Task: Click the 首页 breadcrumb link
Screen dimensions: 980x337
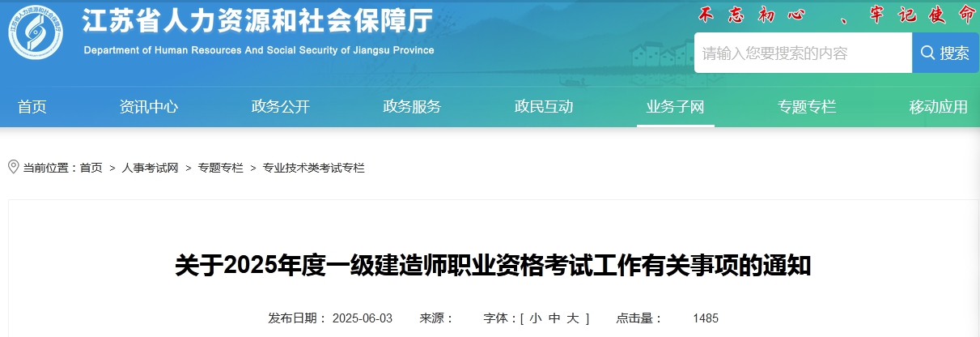Action: tap(91, 168)
